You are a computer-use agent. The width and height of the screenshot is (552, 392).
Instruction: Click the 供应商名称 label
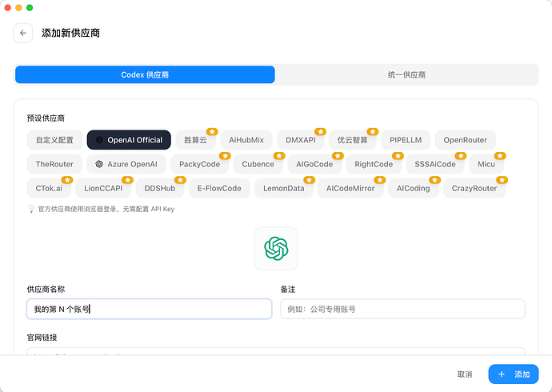(46, 290)
